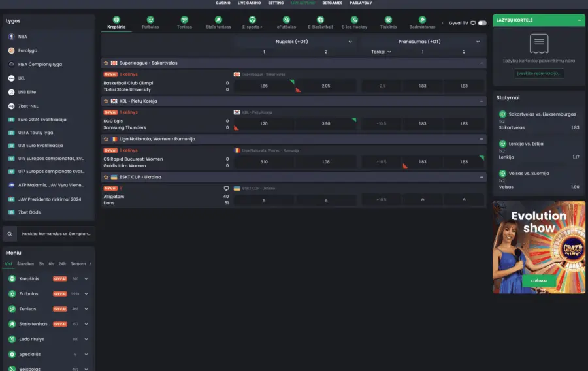
Task: Open the NBA league link
Action: [22, 36]
